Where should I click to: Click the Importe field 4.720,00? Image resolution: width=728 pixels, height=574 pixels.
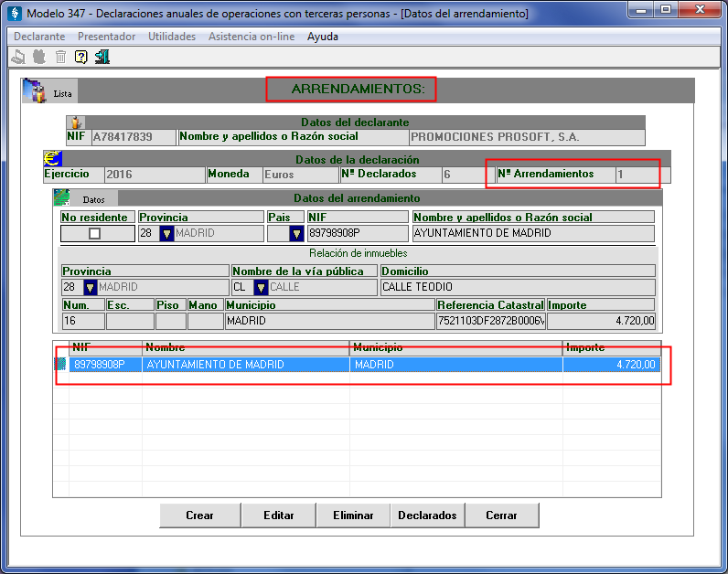click(601, 321)
